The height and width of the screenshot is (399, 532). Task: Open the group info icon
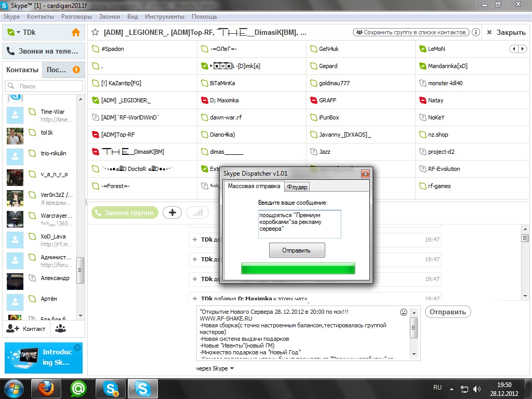476,32
